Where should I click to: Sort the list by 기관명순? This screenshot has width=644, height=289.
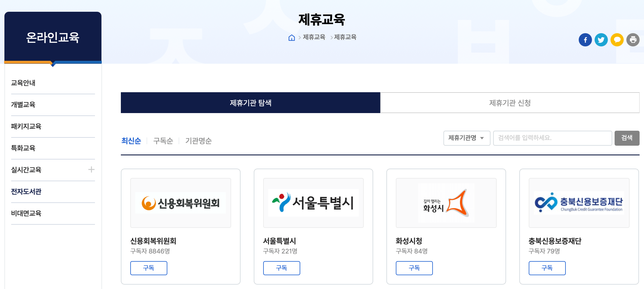[x=198, y=141]
